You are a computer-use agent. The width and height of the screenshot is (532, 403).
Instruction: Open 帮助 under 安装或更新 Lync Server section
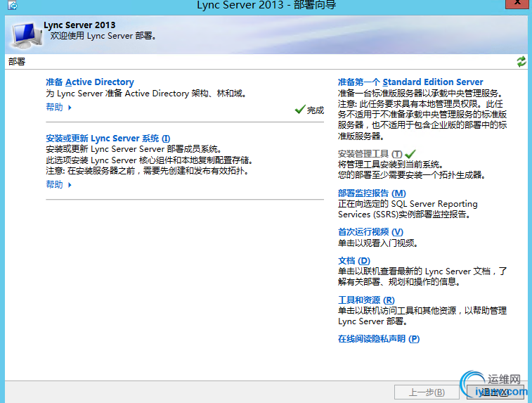point(54,185)
